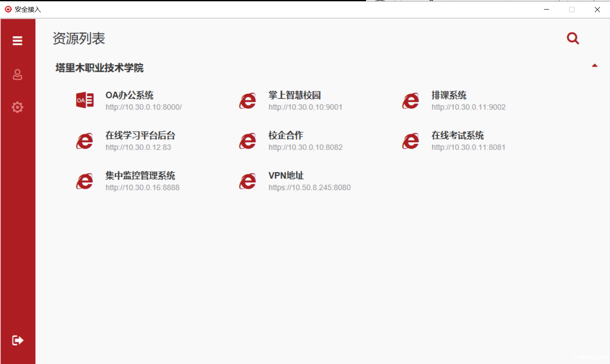
Task: Click the 安全接入 app icon in title bar
Action: pyautogui.click(x=8, y=9)
